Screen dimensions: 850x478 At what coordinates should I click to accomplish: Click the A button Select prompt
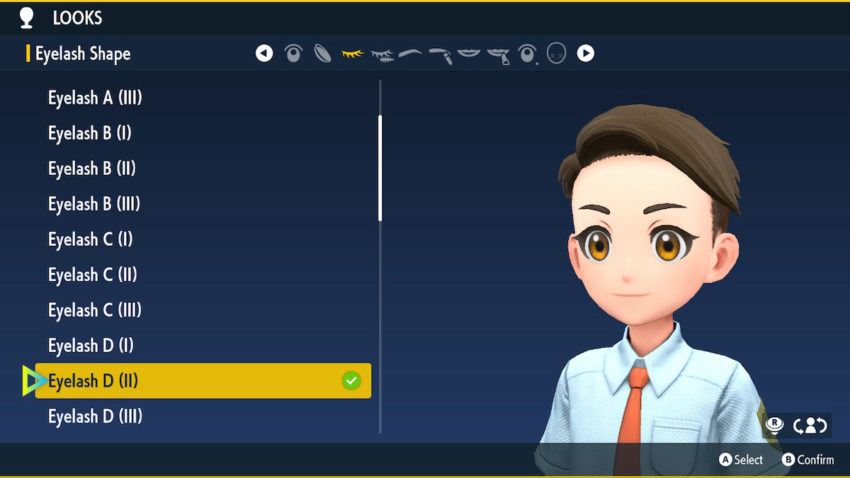(741, 460)
